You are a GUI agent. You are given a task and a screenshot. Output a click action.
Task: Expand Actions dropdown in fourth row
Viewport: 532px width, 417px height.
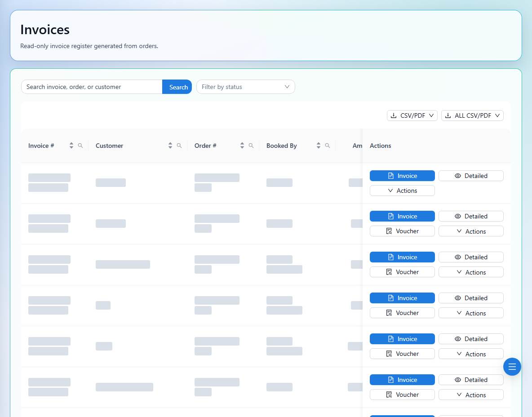[x=471, y=313]
